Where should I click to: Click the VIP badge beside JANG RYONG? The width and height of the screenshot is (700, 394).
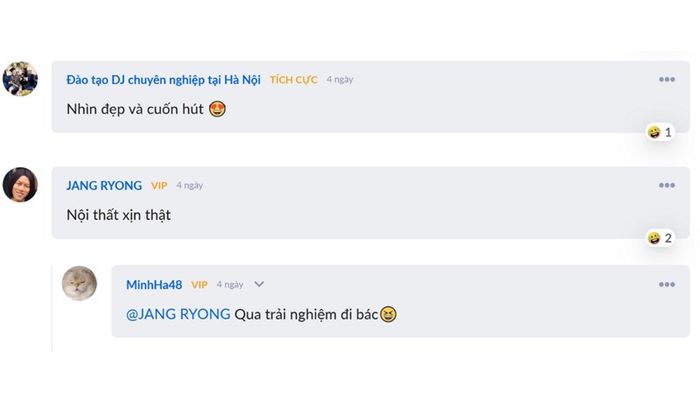tap(159, 186)
